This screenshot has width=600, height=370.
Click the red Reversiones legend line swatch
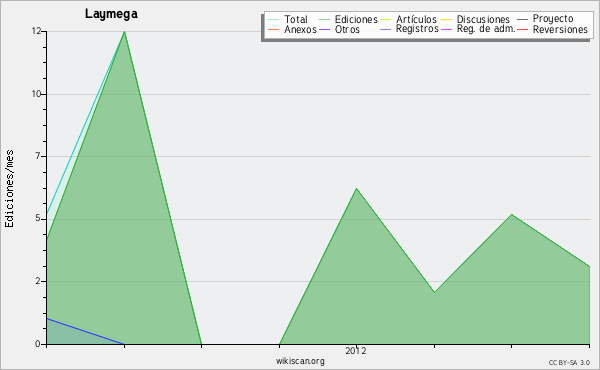(522, 29)
